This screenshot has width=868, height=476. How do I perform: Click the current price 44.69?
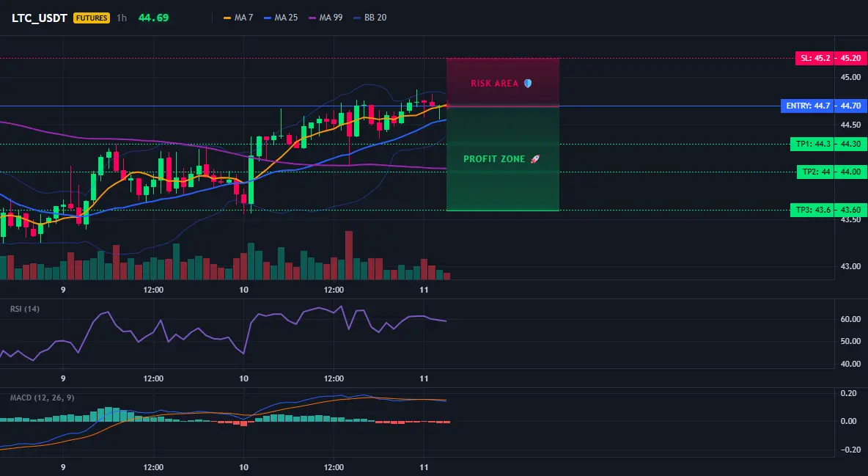pos(153,18)
